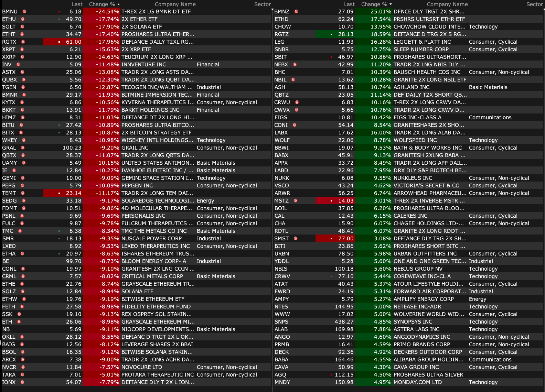Viewport: 545px width, 392px height.
Task: Sort the left panel by Company Name header
Action: point(175,4)
